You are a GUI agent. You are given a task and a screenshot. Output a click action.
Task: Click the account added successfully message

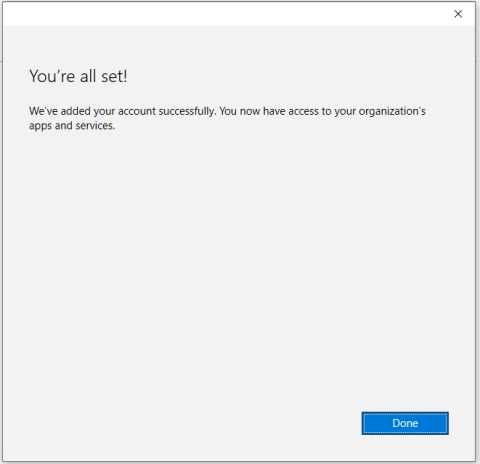click(227, 118)
